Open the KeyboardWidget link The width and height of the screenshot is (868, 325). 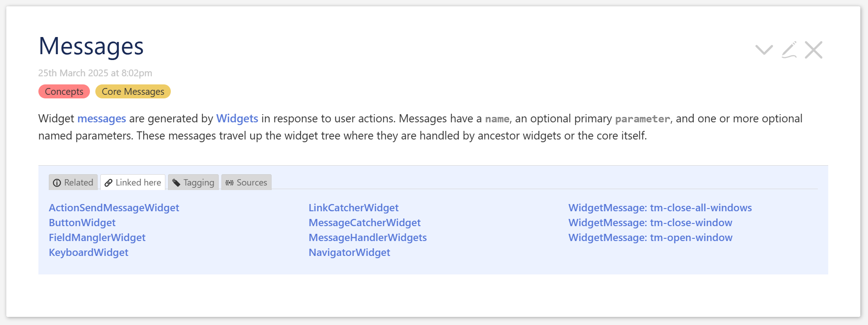click(x=89, y=252)
